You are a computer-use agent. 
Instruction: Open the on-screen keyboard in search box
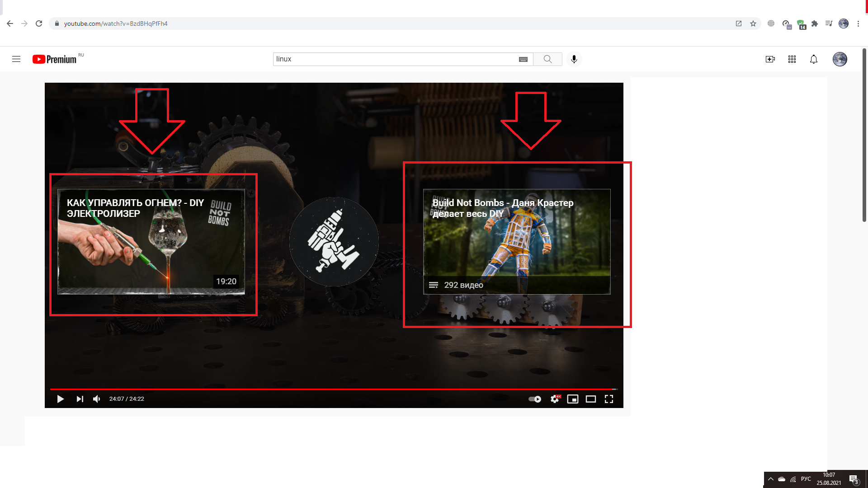pos(523,59)
